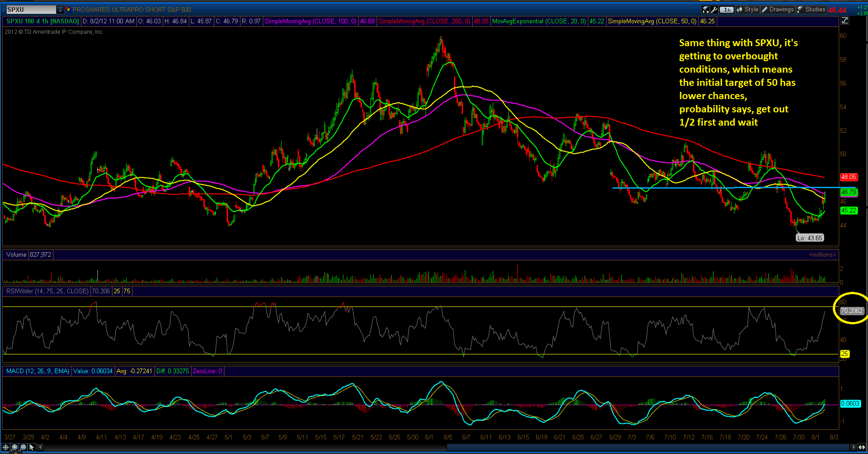Click the MACD 'Value: 0.06034' readout

[x=93, y=371]
